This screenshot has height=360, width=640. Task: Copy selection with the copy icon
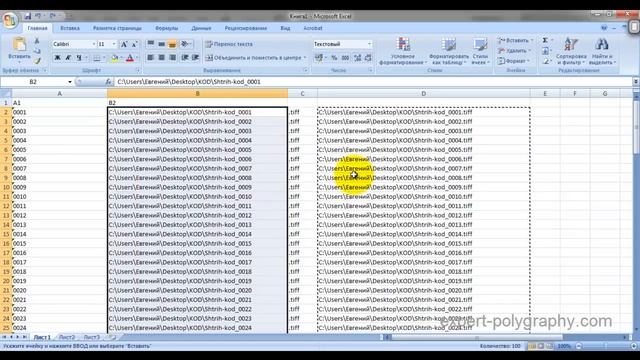click(37, 51)
